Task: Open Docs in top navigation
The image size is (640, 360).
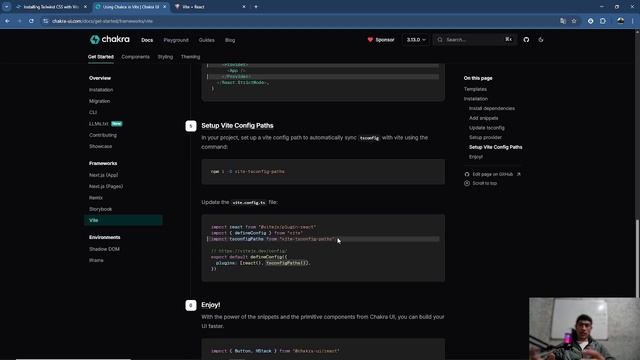Action: point(147,40)
